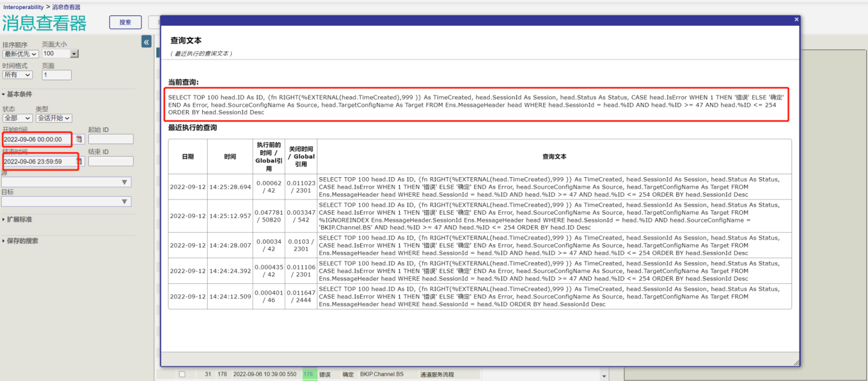Open the status dropdown showing 全部

[17, 118]
